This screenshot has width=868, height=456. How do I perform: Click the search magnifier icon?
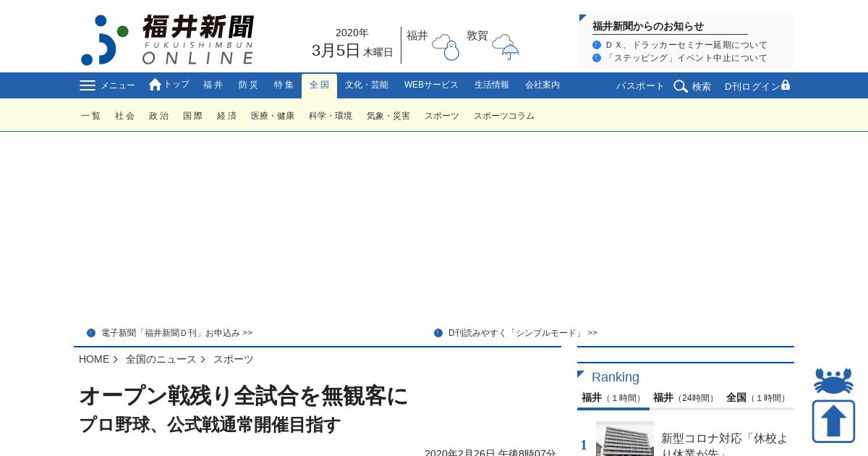(681, 86)
